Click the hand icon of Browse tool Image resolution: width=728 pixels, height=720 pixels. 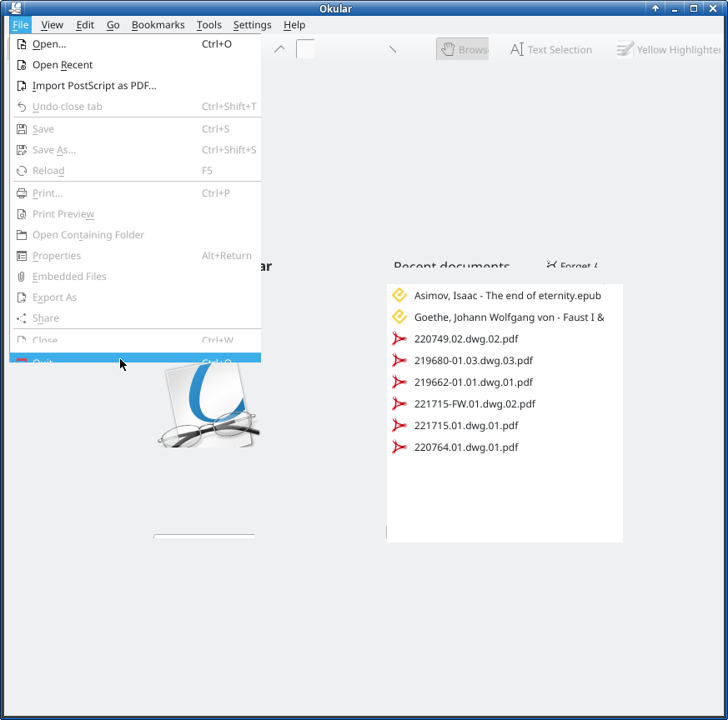tap(448, 49)
